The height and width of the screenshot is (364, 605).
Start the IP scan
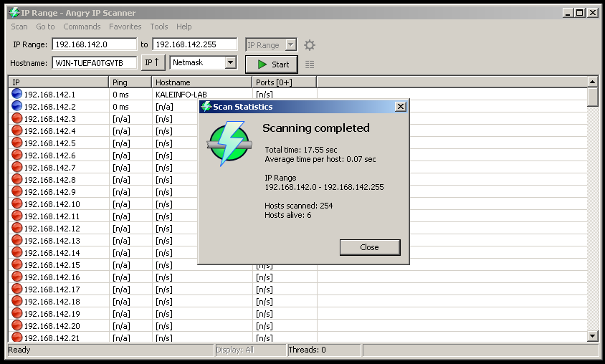click(272, 64)
